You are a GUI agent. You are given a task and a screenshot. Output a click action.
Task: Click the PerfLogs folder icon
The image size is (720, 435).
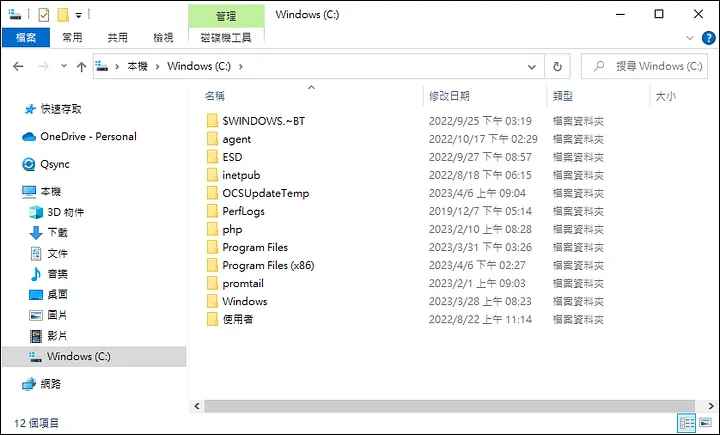(x=212, y=211)
